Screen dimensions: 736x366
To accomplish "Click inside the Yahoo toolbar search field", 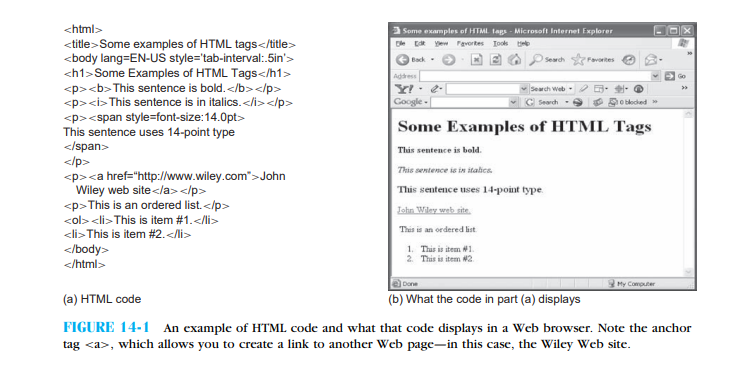I will 483,89.
